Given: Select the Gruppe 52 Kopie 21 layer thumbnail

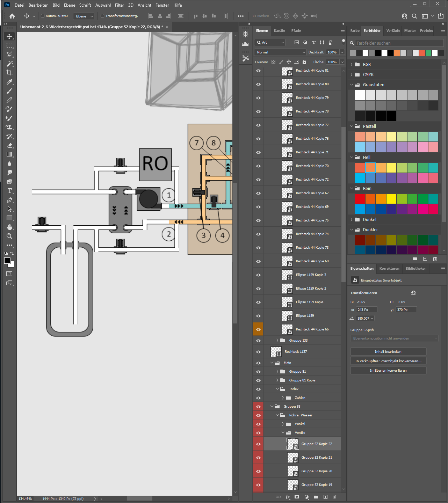Looking at the screenshot, I should pos(293,458).
